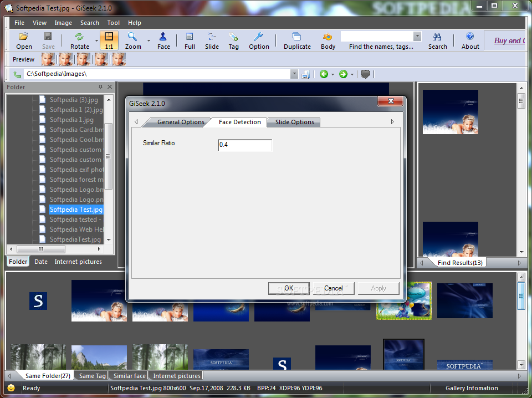Click the Save toolbar icon
The width and height of the screenshot is (532, 398).
coord(48,40)
